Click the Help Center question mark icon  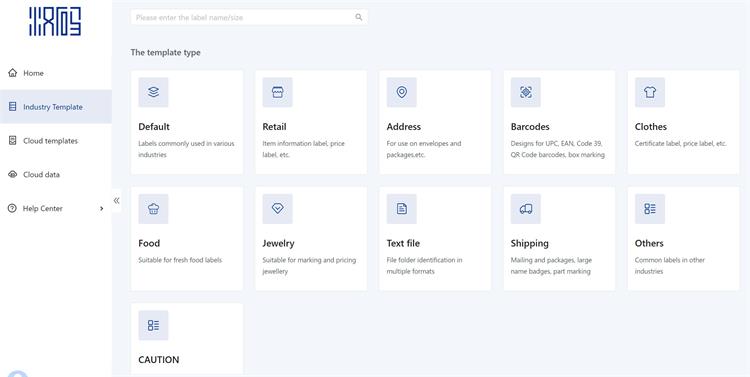tap(12, 208)
